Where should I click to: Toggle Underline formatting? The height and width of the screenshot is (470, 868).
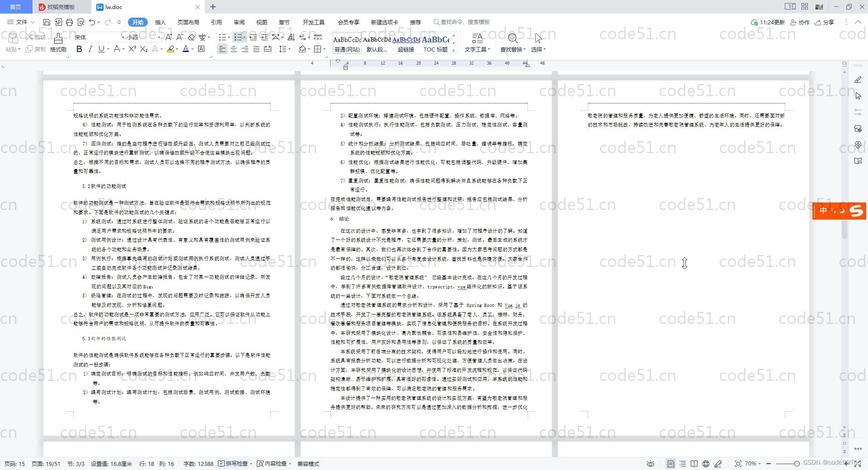(101, 49)
